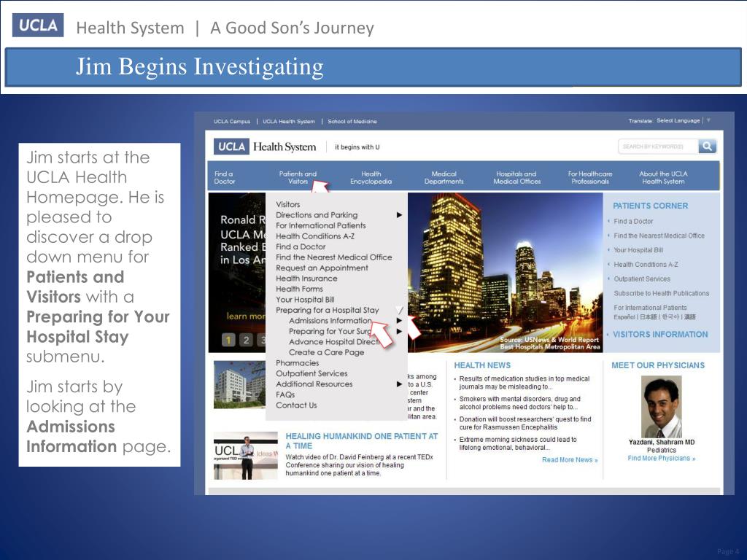Screen dimensions: 747x560
Task: Click Health Conditions A-Z sidebar link
Action: point(646,264)
